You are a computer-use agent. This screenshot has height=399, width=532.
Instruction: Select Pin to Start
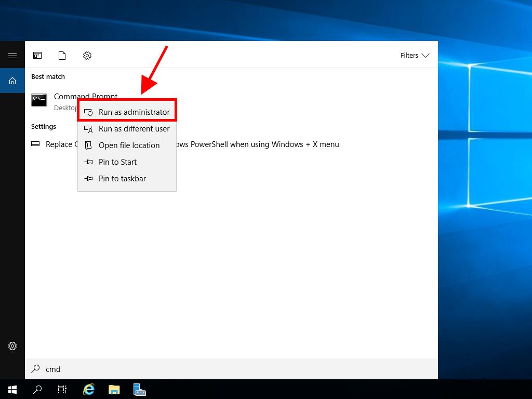127,162
